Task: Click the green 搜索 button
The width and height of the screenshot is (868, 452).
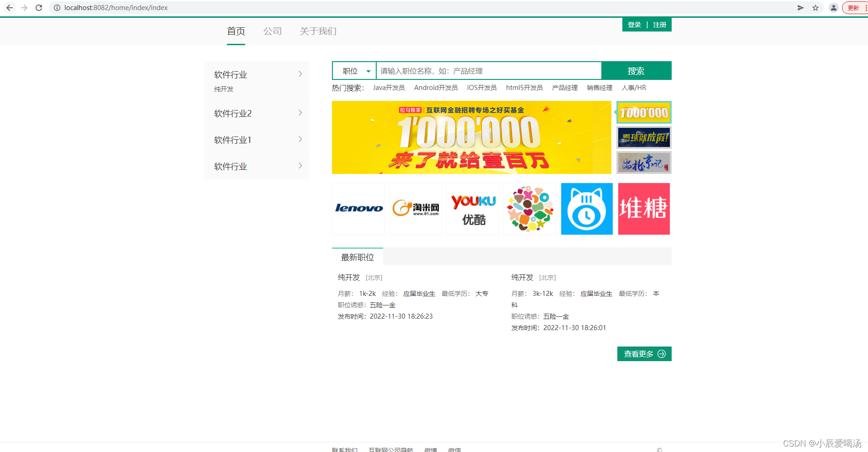Action: [637, 71]
